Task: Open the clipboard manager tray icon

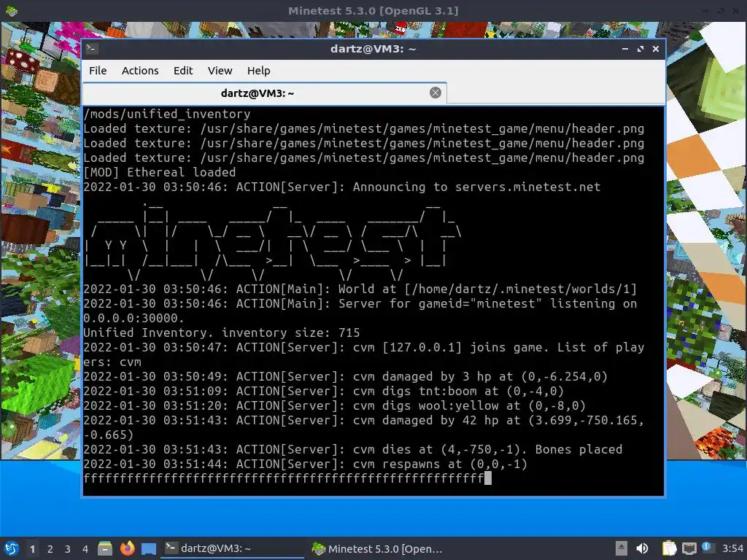Action: [x=669, y=548]
